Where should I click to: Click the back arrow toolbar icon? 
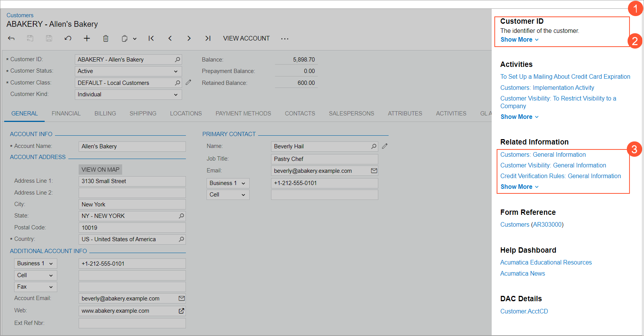coord(11,38)
